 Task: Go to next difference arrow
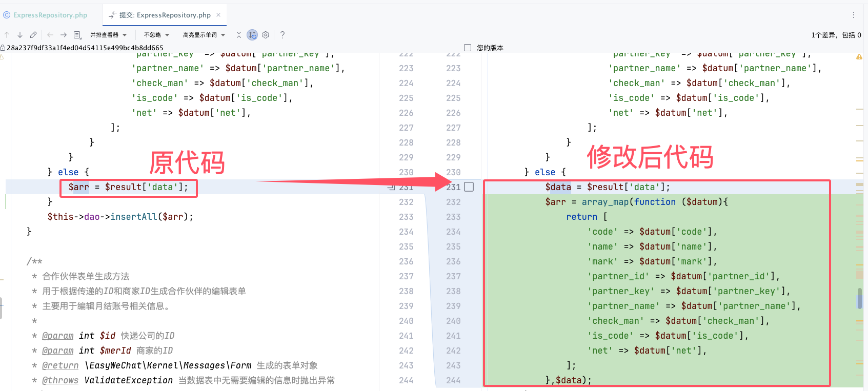20,35
